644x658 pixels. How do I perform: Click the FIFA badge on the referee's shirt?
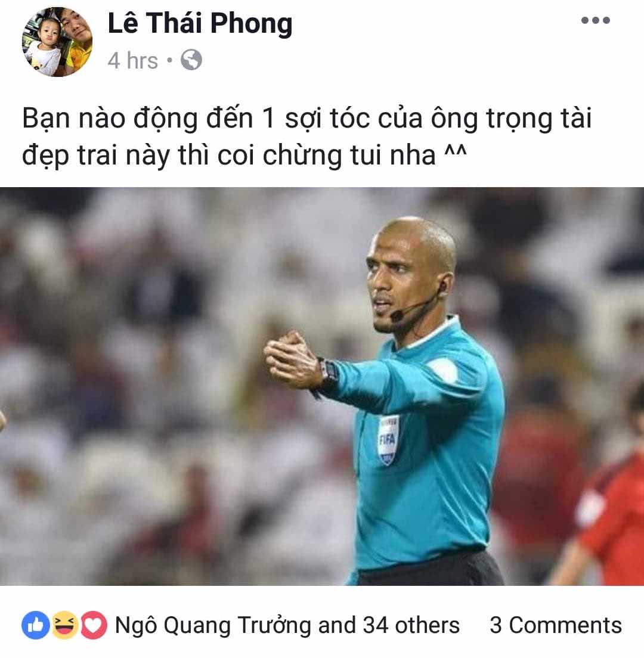(387, 440)
